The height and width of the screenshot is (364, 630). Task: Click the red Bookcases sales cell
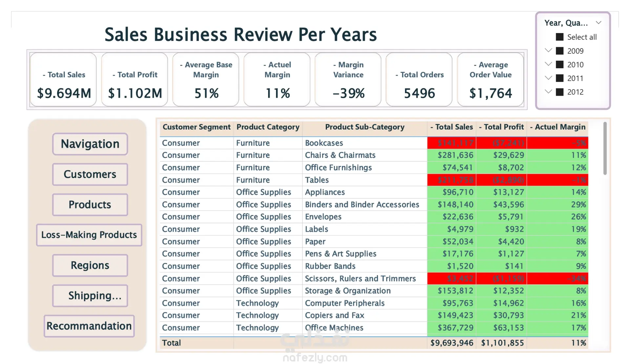(x=451, y=143)
